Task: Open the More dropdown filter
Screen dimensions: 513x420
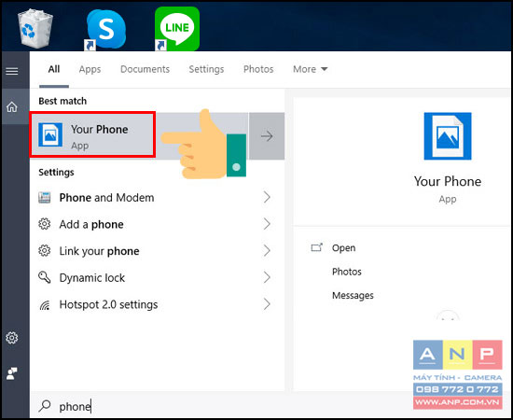Action: [x=310, y=69]
